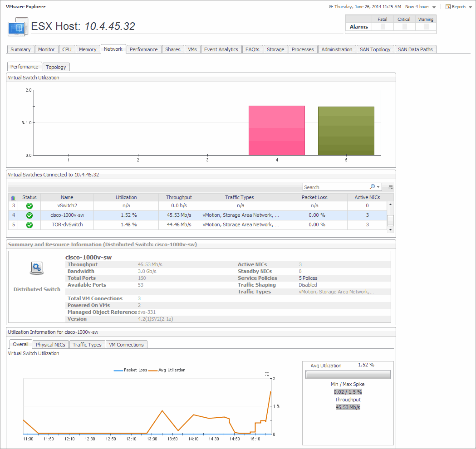Screen dimensions: 476x449
Task: Click green status icon for cisco-1000v-sw
Action: click(29, 215)
